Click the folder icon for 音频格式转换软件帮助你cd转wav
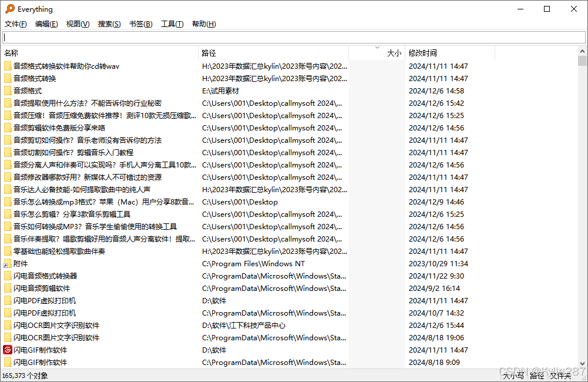The height and width of the screenshot is (382, 588). point(8,66)
